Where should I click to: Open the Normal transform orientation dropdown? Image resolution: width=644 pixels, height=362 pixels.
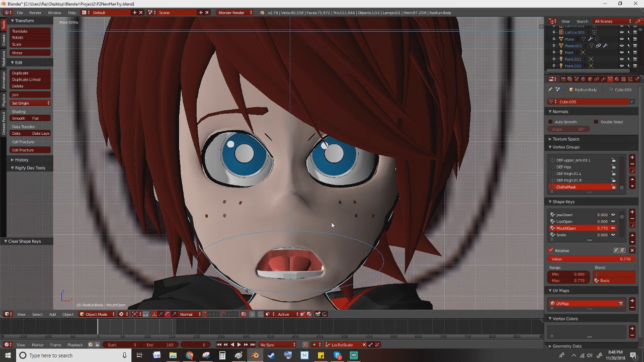click(190, 314)
